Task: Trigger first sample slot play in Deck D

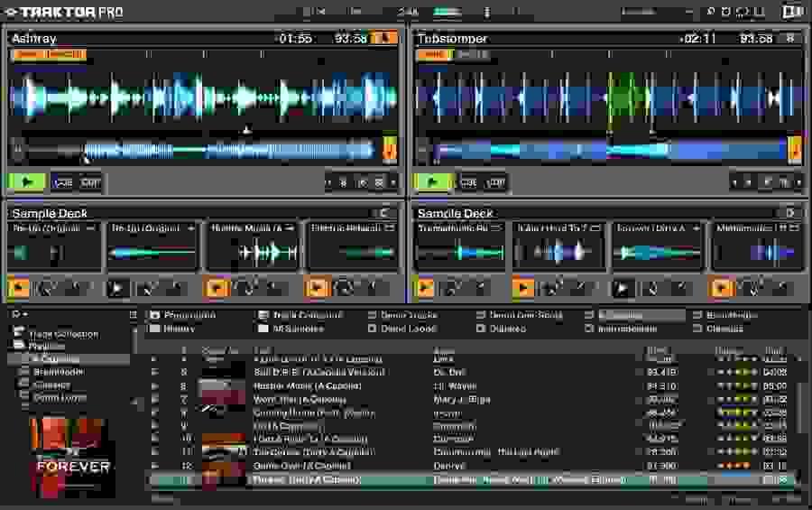Action: click(425, 288)
